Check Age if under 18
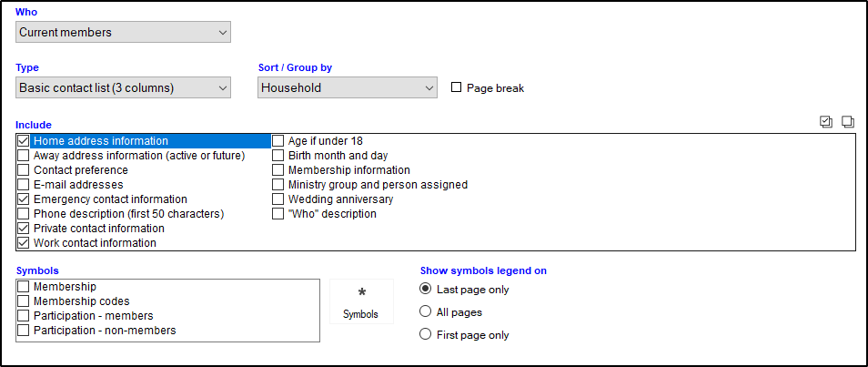This screenshot has height=367, width=868. [x=278, y=141]
